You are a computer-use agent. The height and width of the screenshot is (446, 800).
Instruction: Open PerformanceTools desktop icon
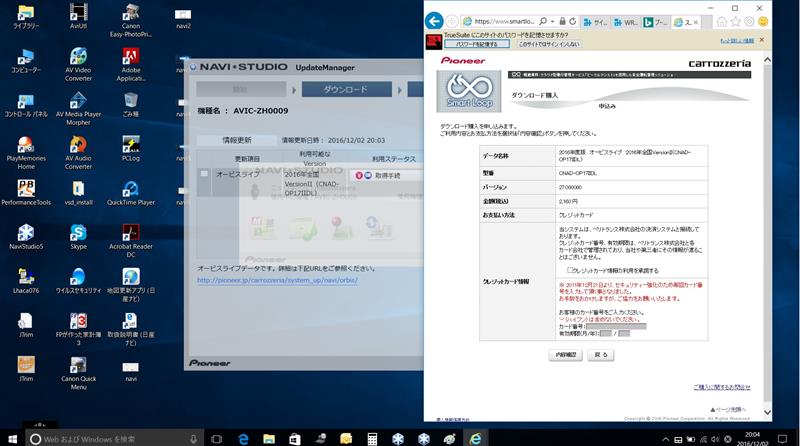(x=26, y=193)
